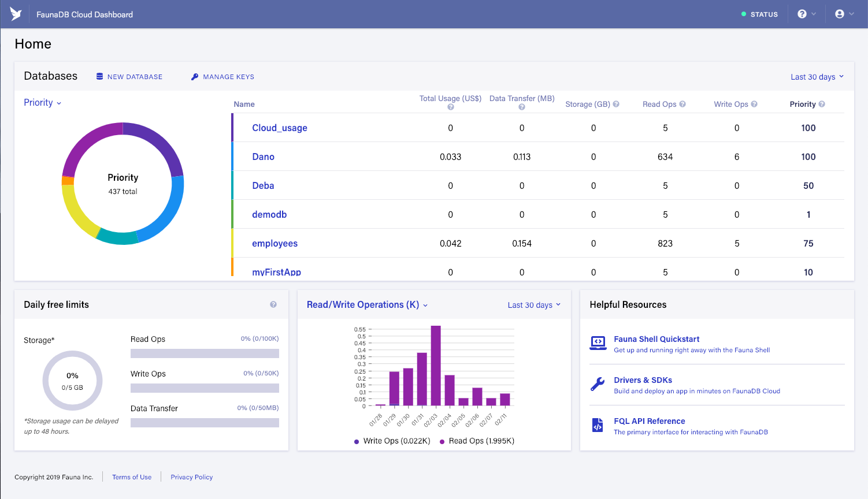Click the Read Ops column help icon
Image resolution: width=868 pixels, height=499 pixels.
pos(682,104)
